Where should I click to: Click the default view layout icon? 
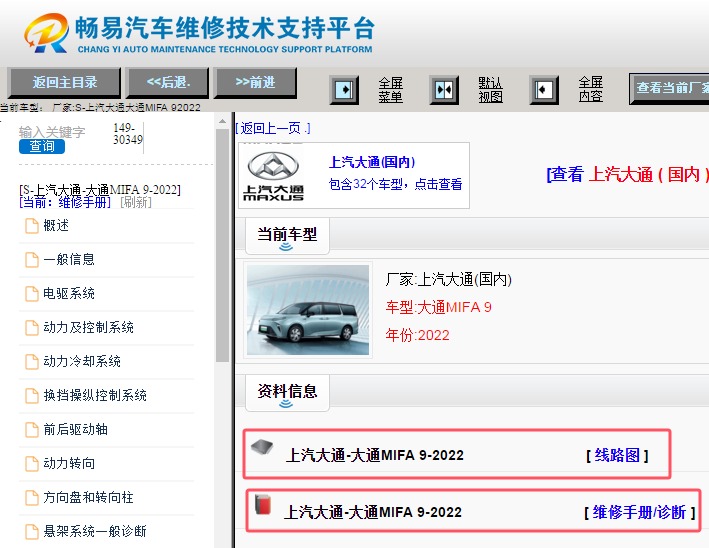[x=444, y=90]
